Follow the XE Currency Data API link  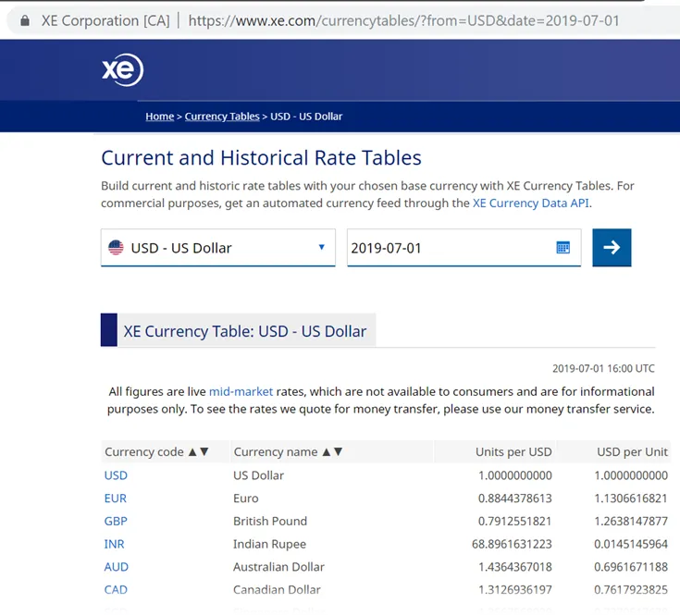(530, 203)
